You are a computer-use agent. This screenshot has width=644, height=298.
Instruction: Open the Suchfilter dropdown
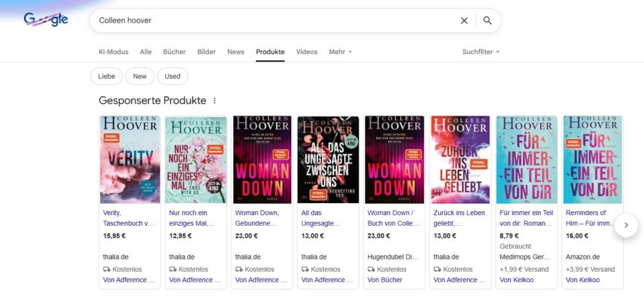480,52
